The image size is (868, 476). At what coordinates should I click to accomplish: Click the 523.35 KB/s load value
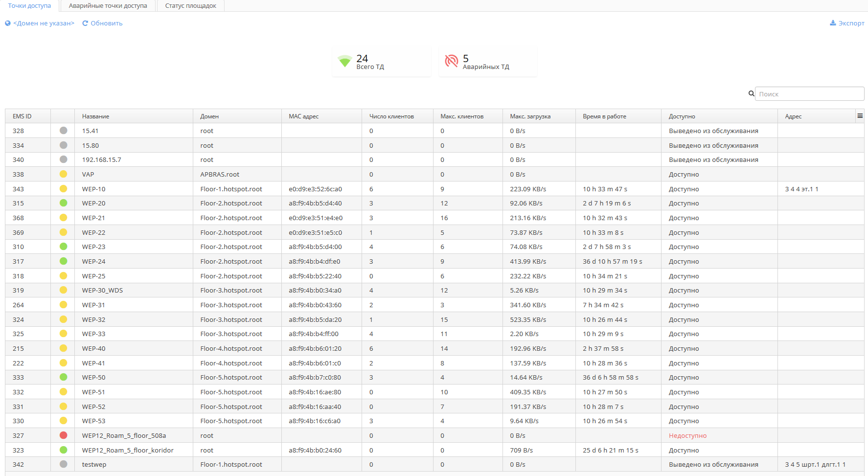coord(528,319)
